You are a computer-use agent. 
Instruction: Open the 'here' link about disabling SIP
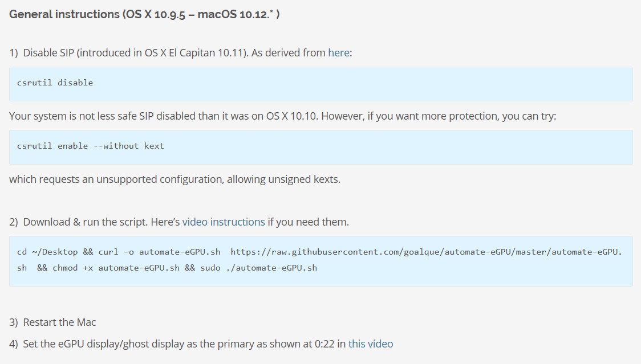[339, 53]
